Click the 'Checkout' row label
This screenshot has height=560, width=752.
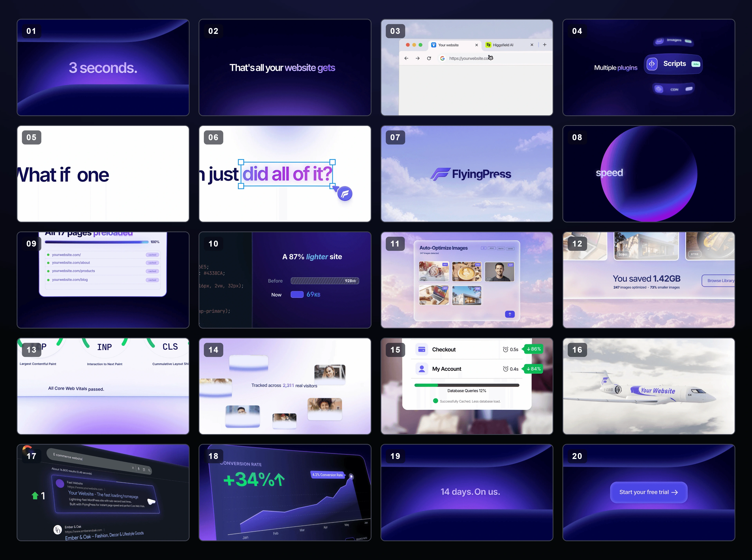click(444, 350)
